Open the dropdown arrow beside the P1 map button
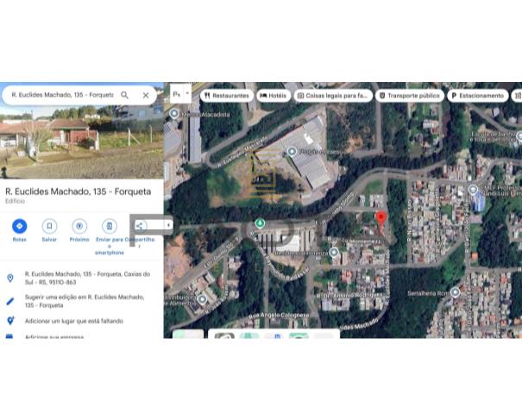Image resolution: width=522 pixels, height=420 pixels. pyautogui.click(x=187, y=93)
